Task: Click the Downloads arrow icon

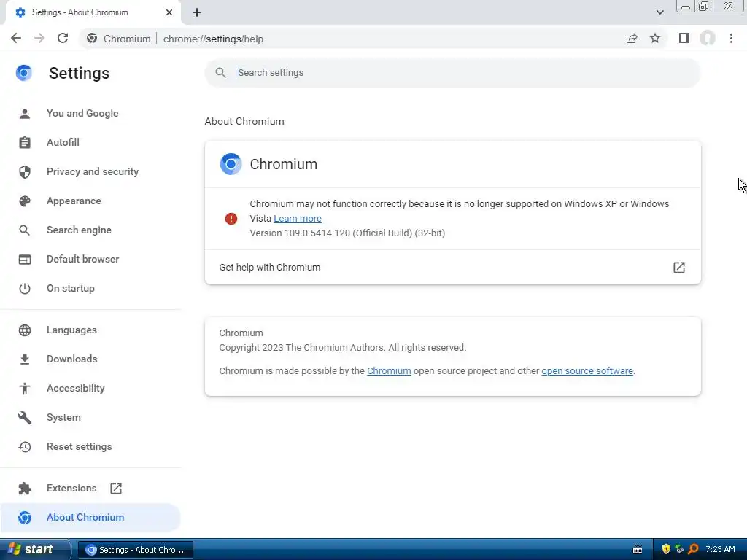Action: point(25,359)
